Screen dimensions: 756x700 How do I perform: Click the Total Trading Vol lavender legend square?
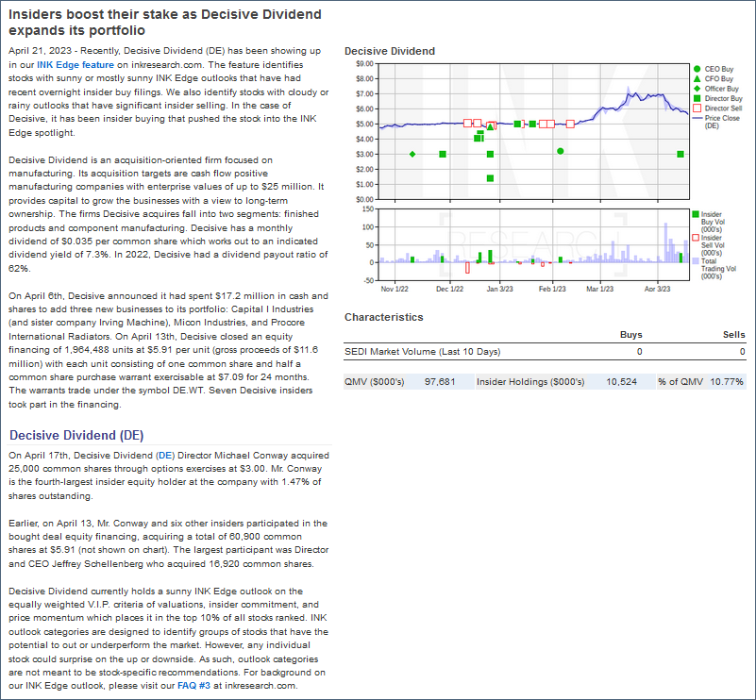coord(696,260)
